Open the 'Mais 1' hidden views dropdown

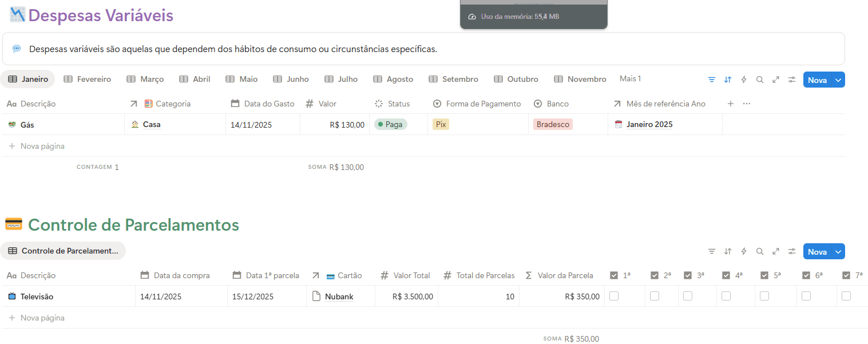click(630, 78)
